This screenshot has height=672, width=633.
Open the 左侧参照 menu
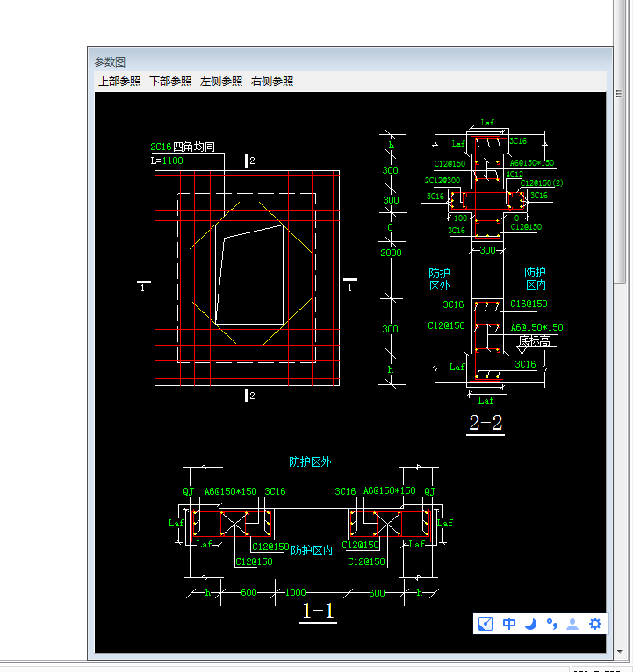click(x=221, y=81)
